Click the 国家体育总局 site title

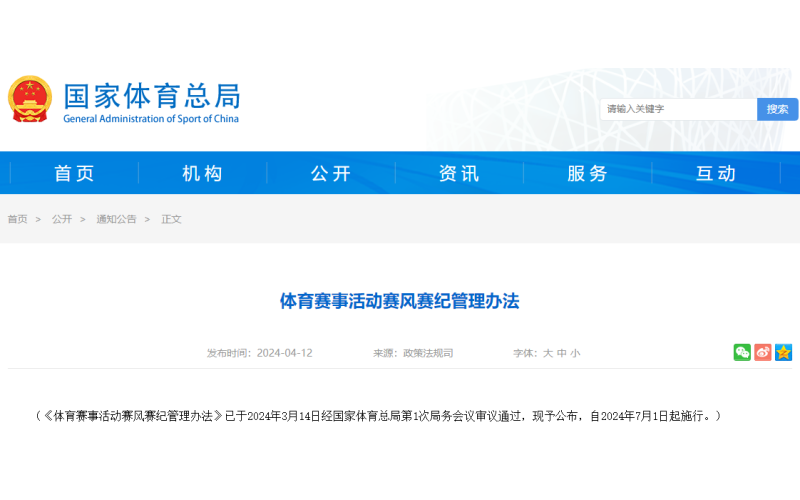pos(152,96)
